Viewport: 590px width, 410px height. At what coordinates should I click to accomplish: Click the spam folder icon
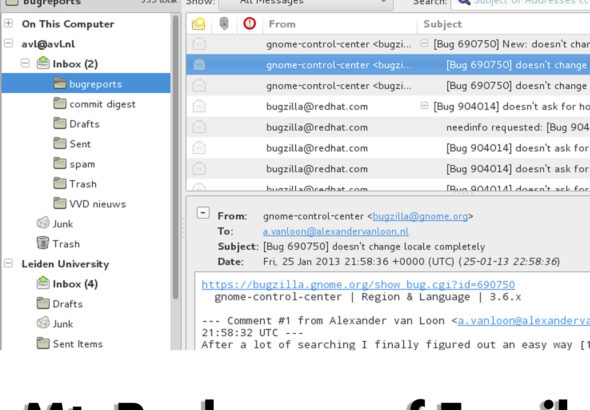coord(60,164)
